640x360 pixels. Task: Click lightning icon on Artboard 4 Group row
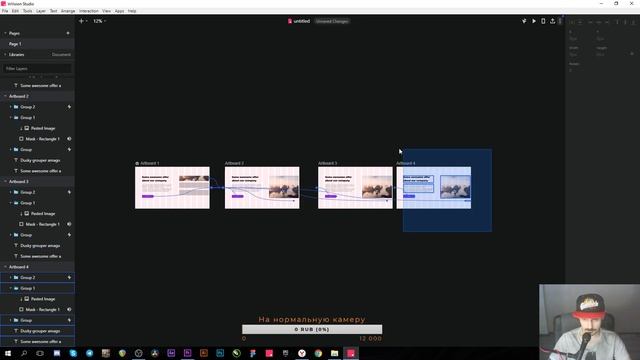[69, 320]
